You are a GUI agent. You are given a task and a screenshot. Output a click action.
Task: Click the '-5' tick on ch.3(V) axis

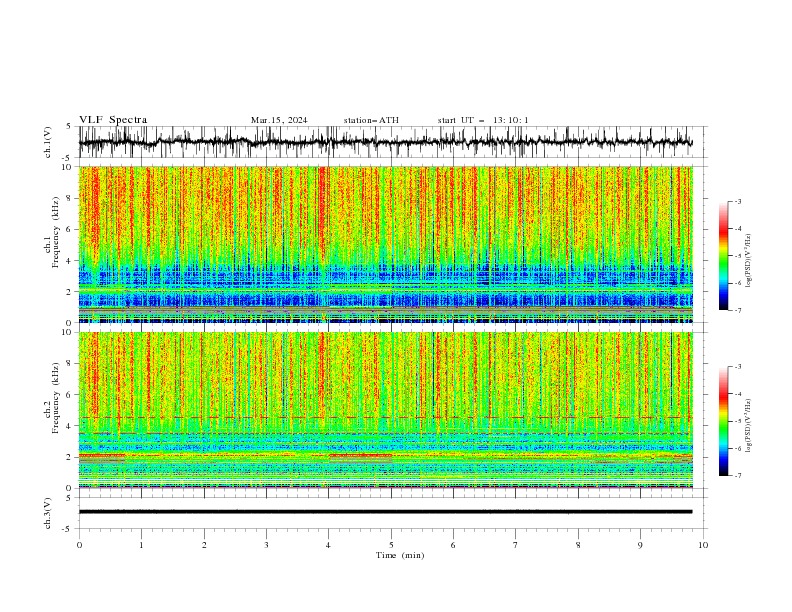[68, 529]
